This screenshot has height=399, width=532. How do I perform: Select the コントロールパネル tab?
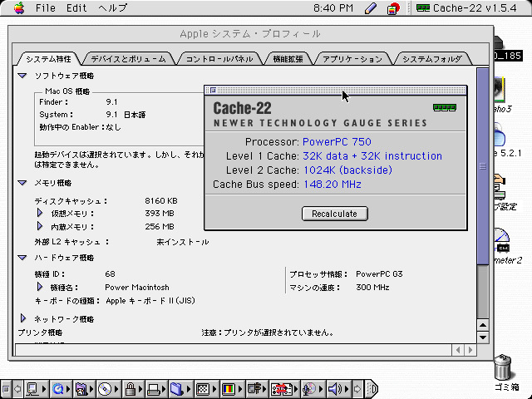(x=219, y=59)
